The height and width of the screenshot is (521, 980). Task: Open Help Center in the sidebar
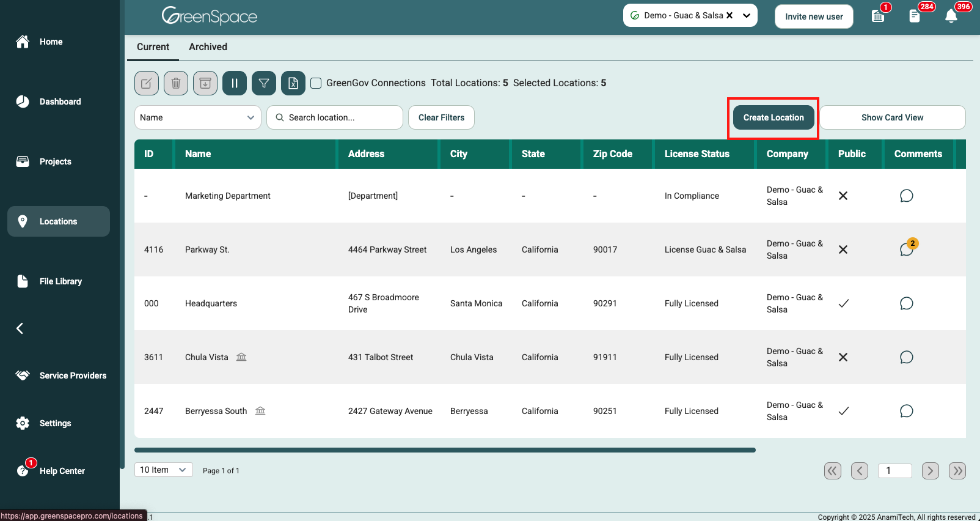point(59,471)
